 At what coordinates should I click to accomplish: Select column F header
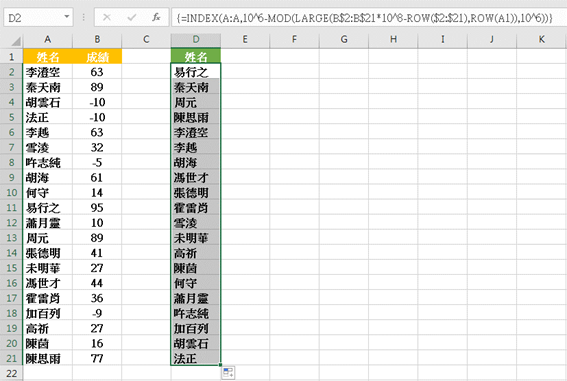294,40
